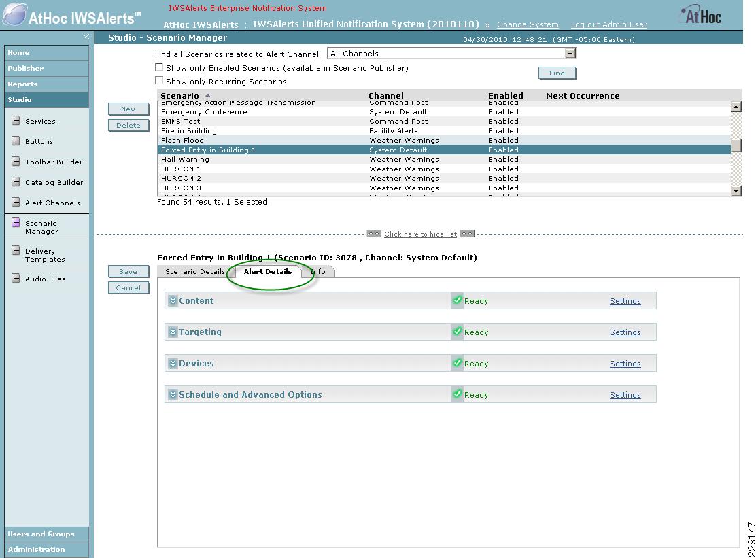The image size is (756, 558).
Task: Click the Save button
Action: pos(128,271)
